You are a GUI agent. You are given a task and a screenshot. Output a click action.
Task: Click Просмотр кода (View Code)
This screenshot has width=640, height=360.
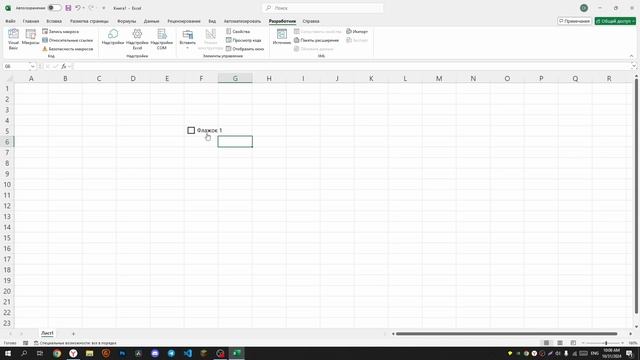244,40
